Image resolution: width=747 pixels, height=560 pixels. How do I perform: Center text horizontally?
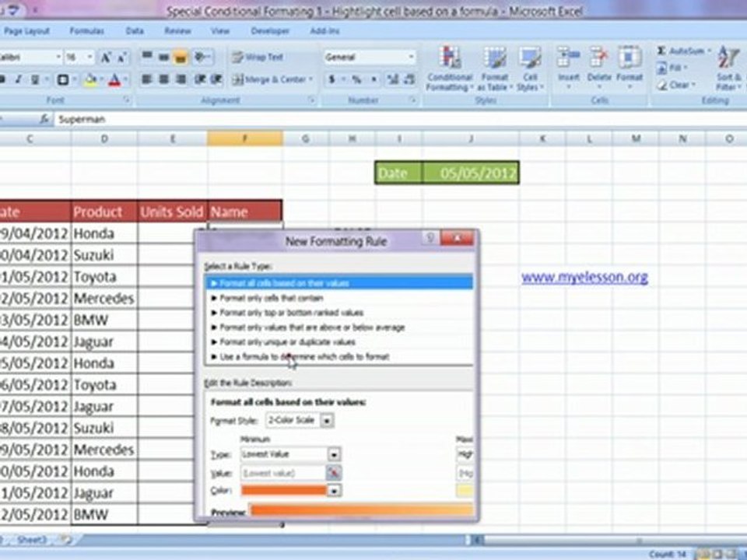[x=163, y=79]
